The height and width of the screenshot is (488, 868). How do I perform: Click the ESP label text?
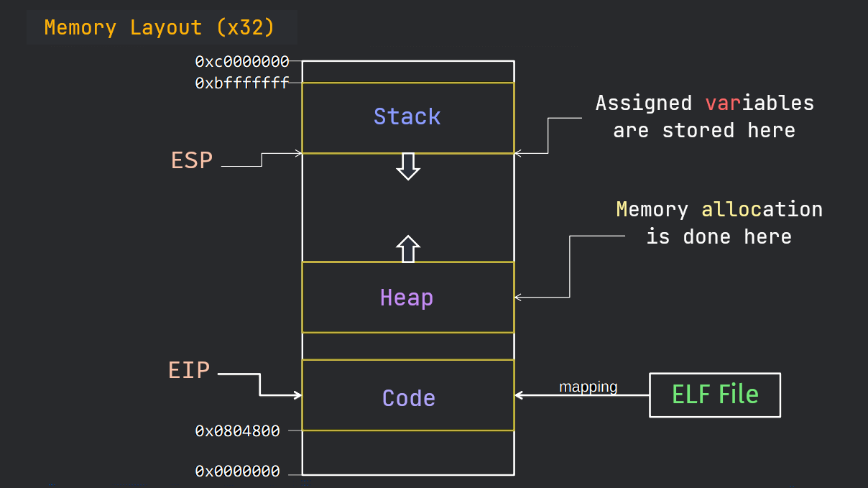pyautogui.click(x=190, y=160)
